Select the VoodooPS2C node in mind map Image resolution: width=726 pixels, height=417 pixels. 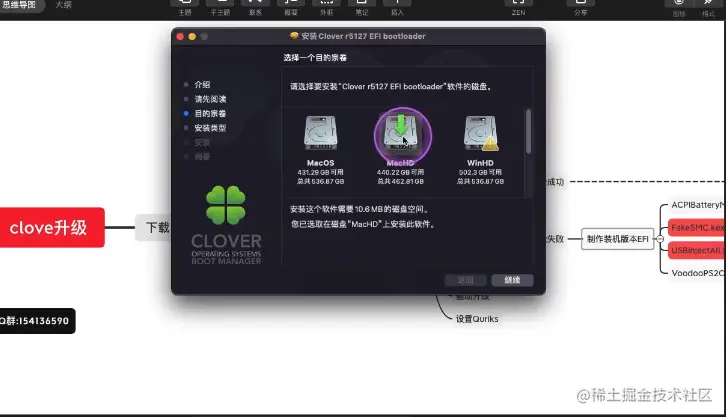point(698,273)
